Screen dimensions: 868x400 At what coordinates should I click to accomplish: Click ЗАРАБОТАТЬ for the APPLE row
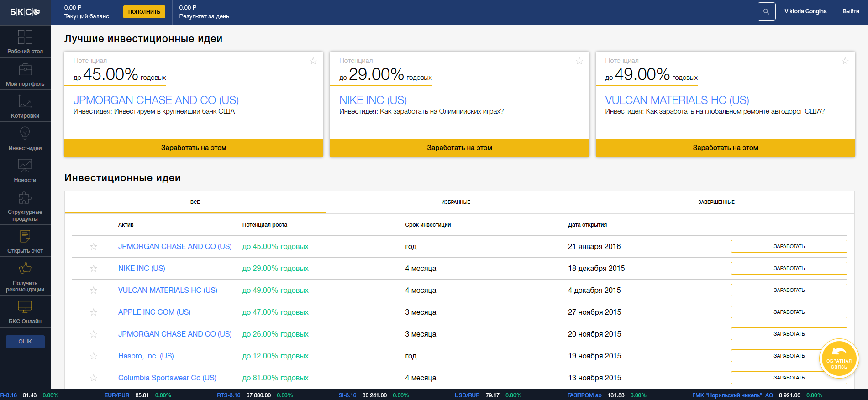(789, 312)
